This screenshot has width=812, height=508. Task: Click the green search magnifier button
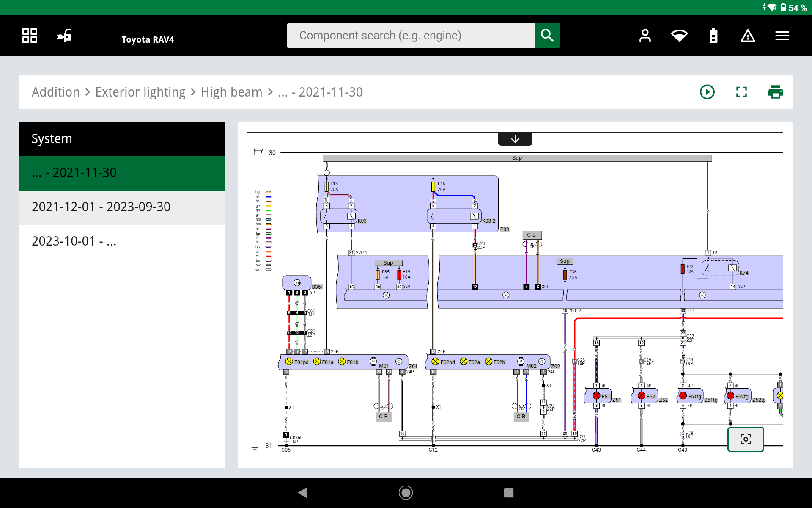click(x=547, y=36)
